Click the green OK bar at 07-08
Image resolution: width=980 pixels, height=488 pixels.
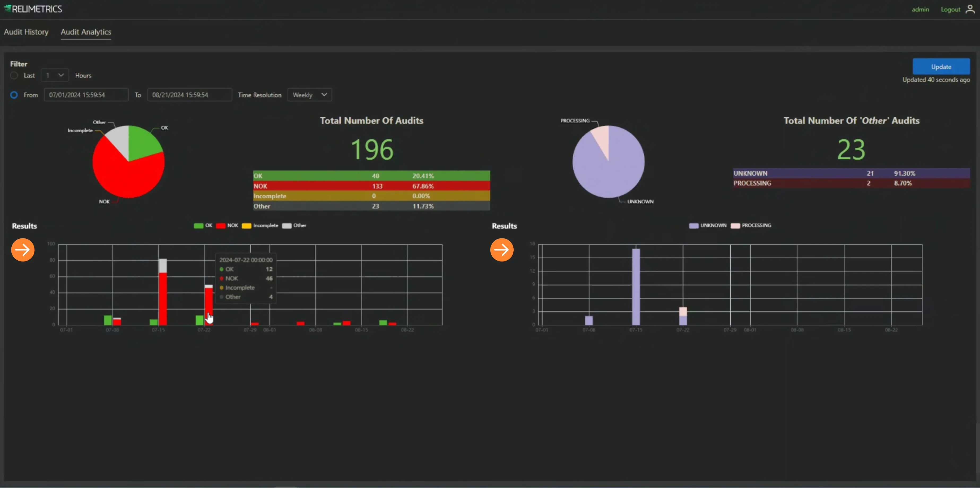[x=108, y=320]
